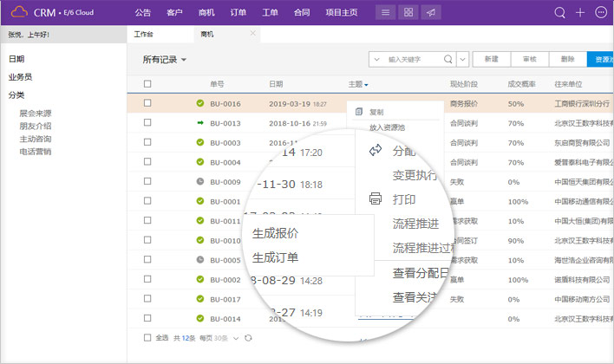The width and height of the screenshot is (614, 364).
Task: Click the search magnifier icon in top bar
Action: tap(559, 13)
